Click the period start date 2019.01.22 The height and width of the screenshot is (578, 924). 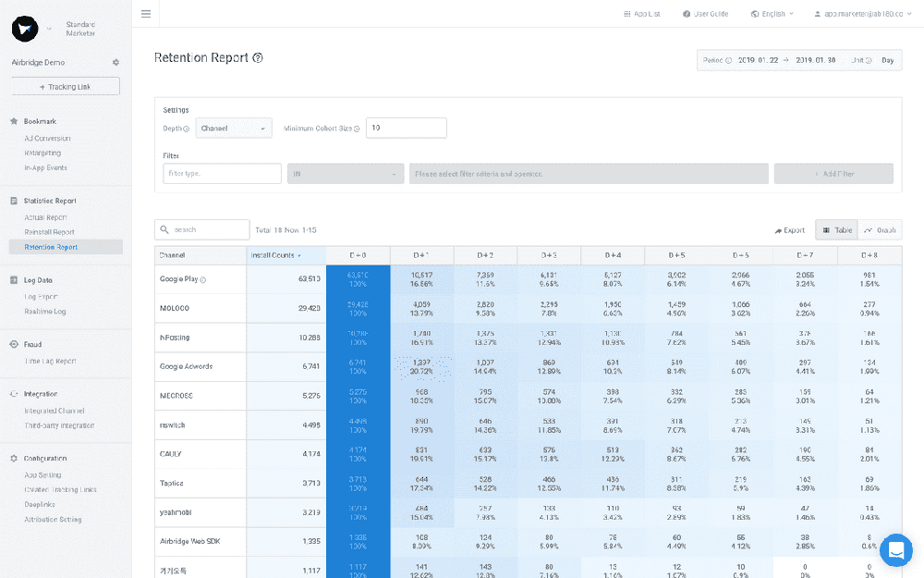758,60
